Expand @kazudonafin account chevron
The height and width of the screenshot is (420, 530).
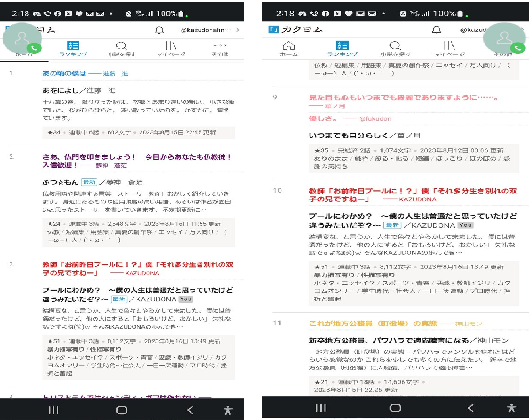click(x=238, y=30)
